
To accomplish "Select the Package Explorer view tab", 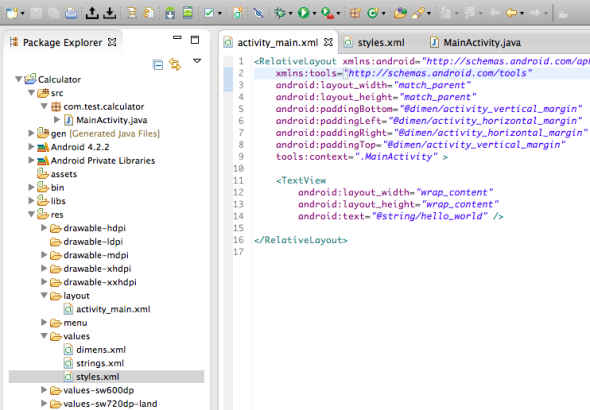I will pos(62,43).
